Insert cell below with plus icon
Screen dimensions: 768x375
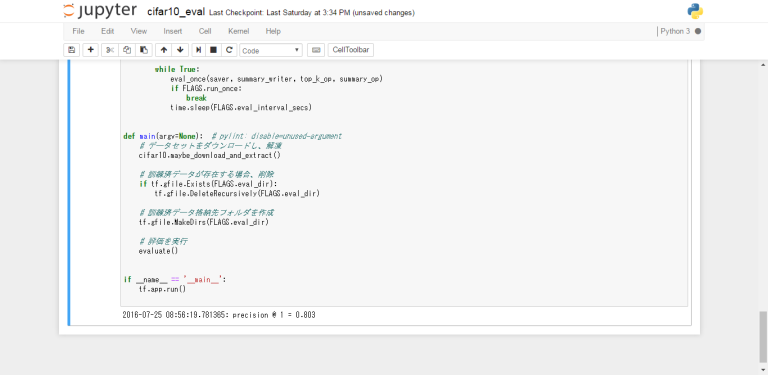91,50
